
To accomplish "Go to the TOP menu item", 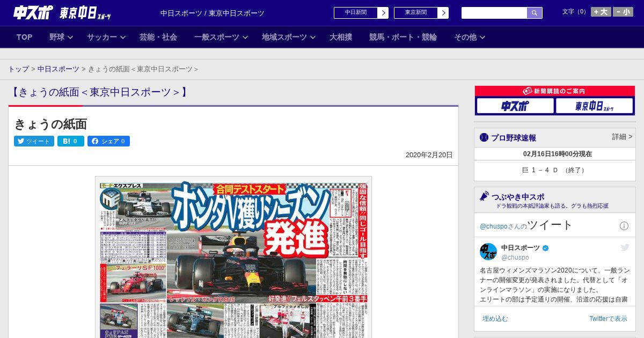I will point(25,37).
